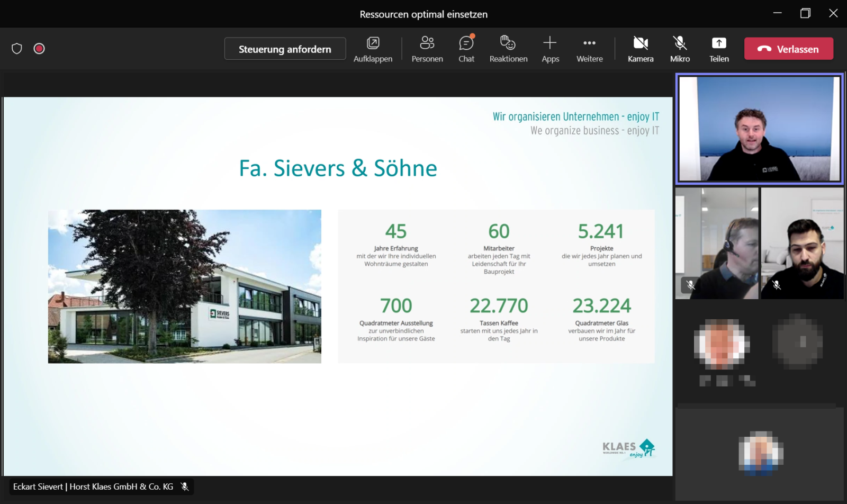Viewport: 847px width, 504px height.
Task: Select the highlighted speaker video tile
Action: pyautogui.click(x=760, y=129)
